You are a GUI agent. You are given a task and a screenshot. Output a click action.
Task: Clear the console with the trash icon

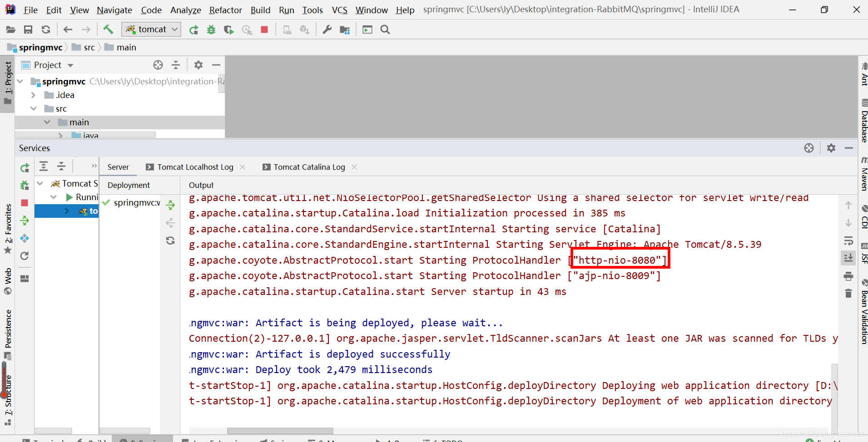pos(848,294)
